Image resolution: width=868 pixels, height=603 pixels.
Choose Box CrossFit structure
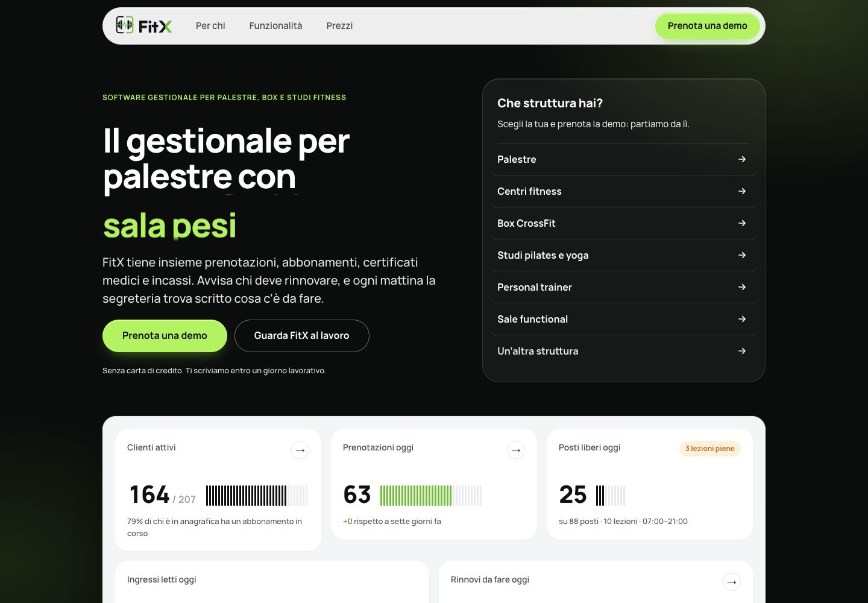(x=624, y=223)
